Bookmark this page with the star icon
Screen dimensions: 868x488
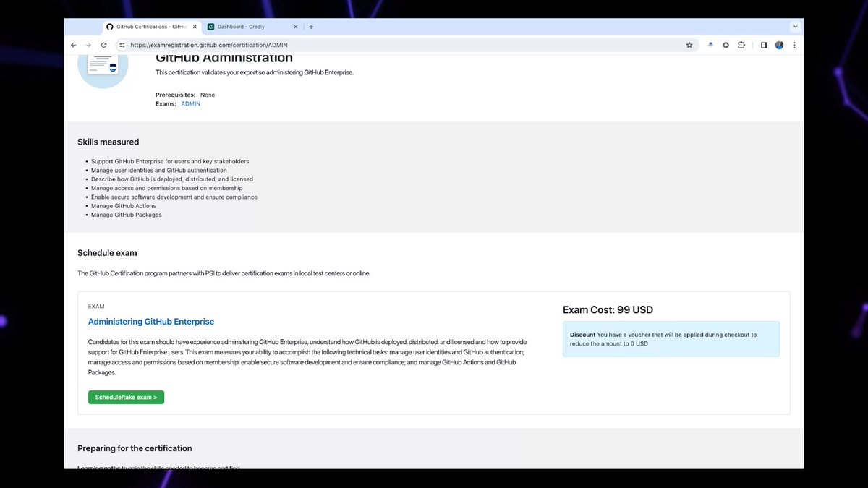pos(689,45)
